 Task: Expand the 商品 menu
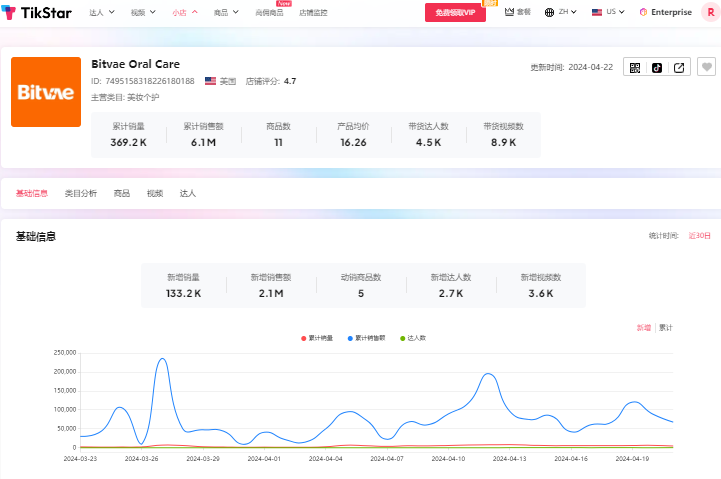point(226,12)
